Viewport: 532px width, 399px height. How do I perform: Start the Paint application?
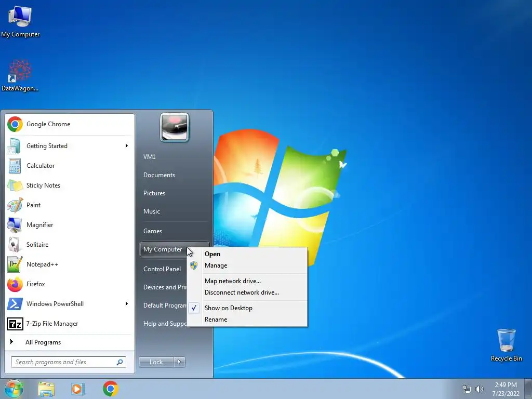click(69, 205)
